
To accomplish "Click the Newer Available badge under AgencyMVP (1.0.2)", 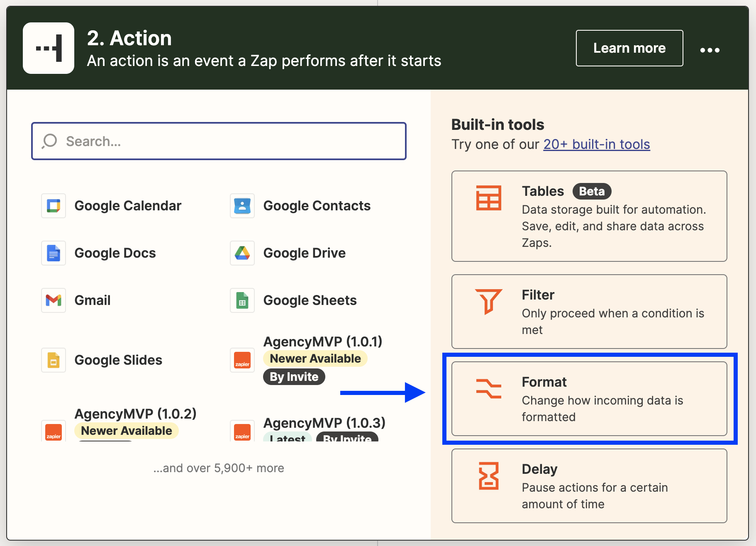I will click(x=127, y=431).
